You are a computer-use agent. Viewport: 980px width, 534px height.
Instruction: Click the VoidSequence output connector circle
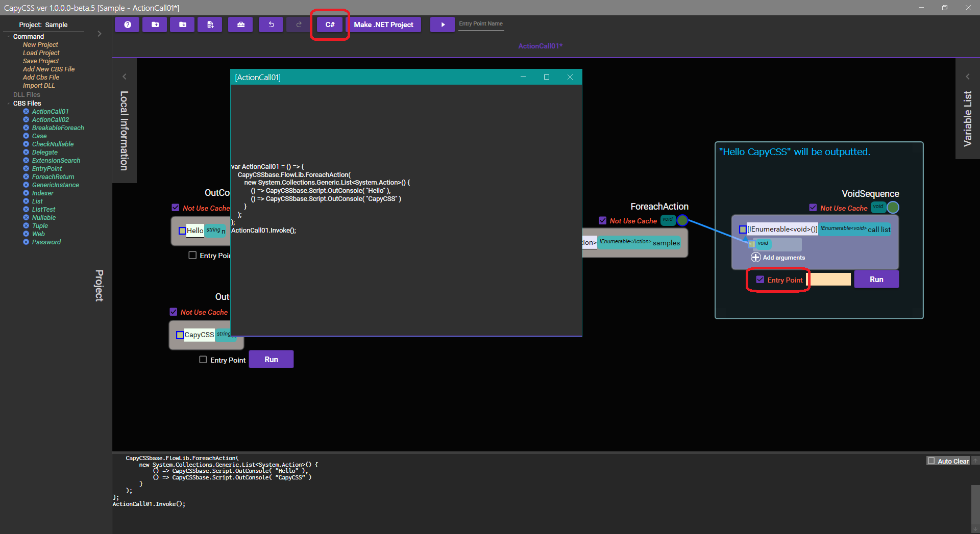893,207
